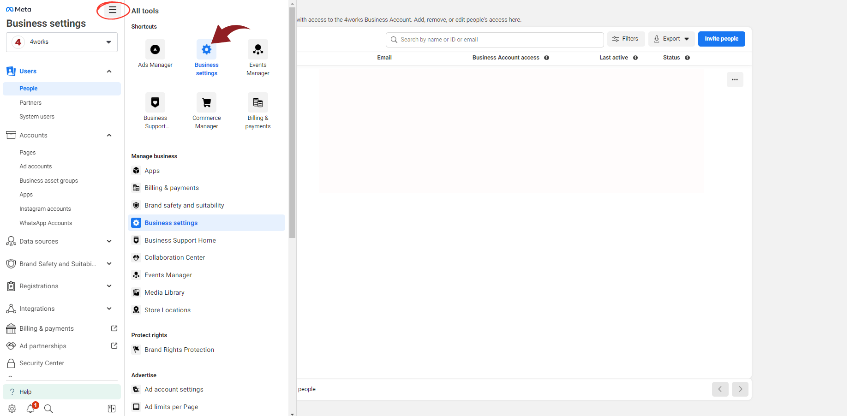Click the Email column header
The width and height of the screenshot is (868, 416).
(x=384, y=58)
